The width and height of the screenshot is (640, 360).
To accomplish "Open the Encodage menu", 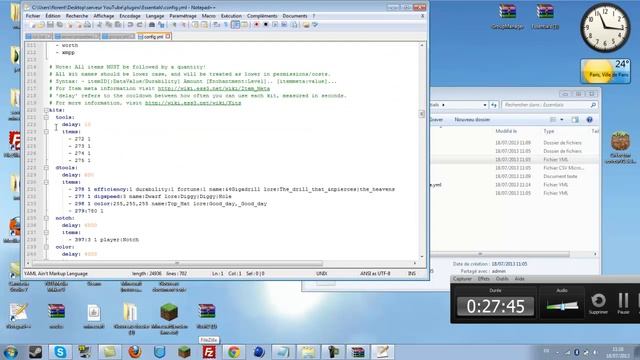I will 130,16.
